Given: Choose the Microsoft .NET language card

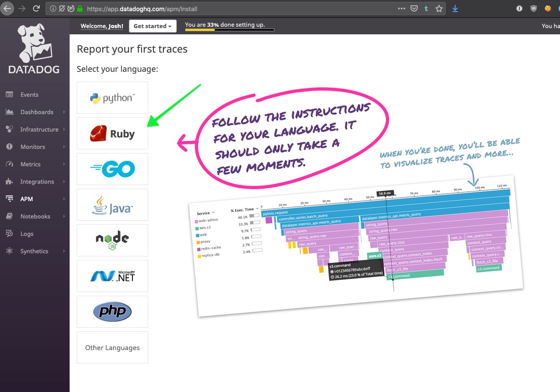Looking at the screenshot, I should pos(112,276).
